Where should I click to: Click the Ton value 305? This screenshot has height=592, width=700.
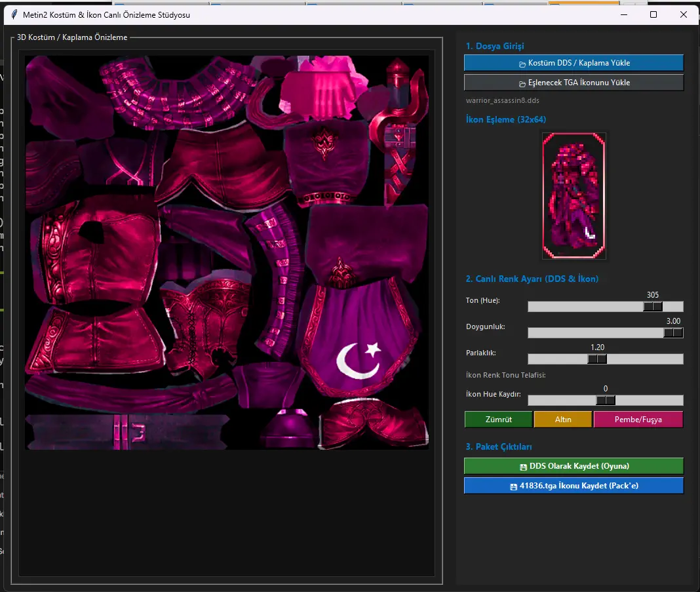(x=653, y=295)
